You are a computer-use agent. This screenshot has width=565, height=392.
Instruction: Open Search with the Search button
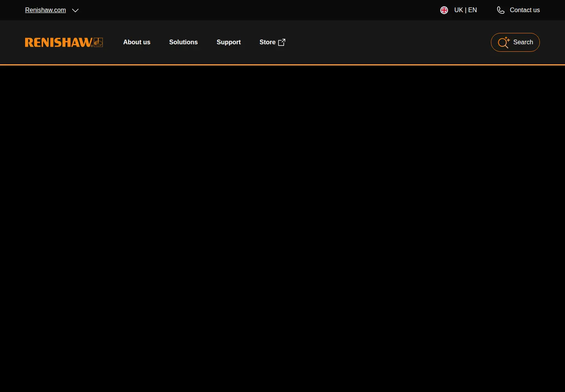click(515, 42)
